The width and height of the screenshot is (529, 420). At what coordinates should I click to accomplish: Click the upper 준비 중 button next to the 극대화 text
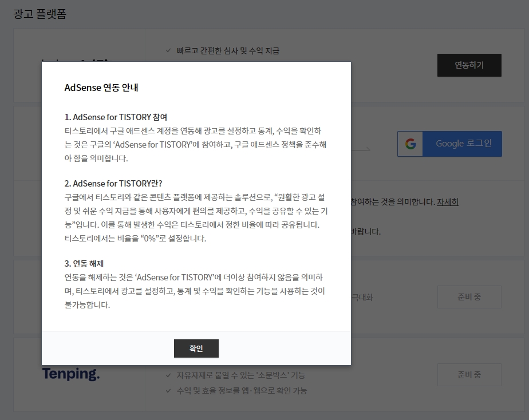tap(469, 297)
